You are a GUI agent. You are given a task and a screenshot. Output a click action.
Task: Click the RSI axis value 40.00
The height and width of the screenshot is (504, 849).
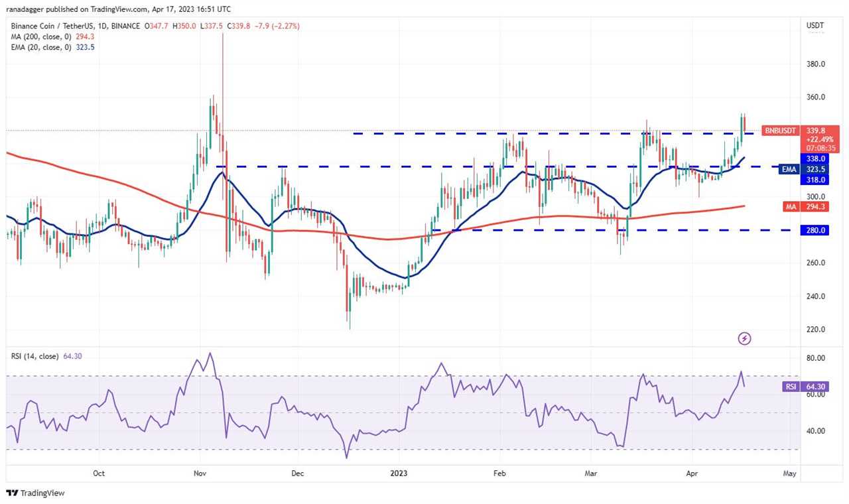815,431
